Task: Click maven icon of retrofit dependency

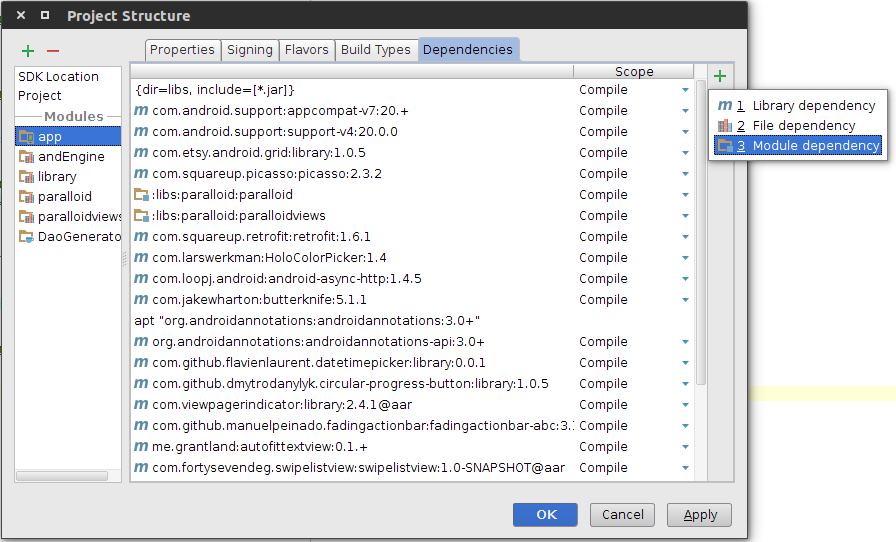Action: [141, 237]
